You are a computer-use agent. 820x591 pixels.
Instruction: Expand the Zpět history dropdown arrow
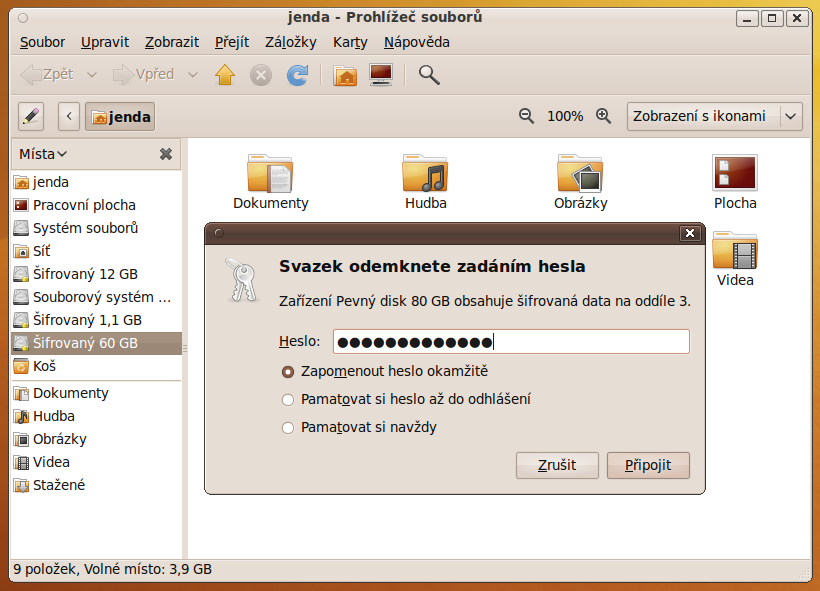92,75
